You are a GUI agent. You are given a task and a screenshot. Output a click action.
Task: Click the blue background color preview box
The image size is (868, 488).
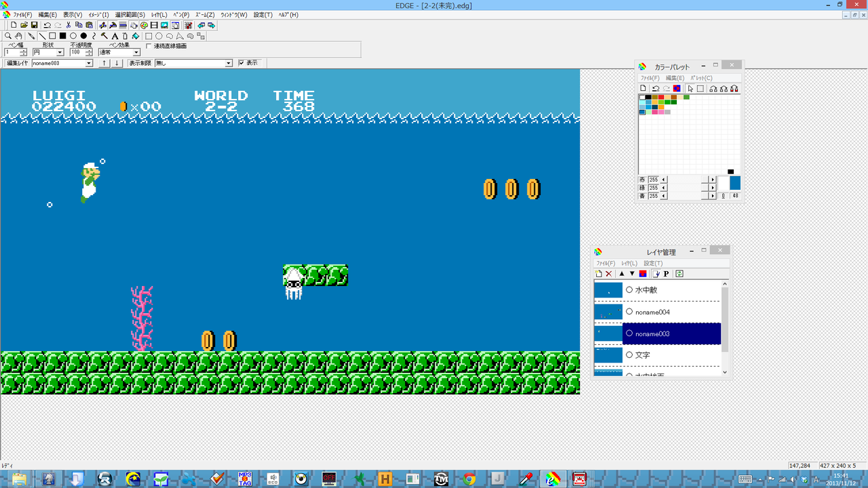click(x=735, y=183)
